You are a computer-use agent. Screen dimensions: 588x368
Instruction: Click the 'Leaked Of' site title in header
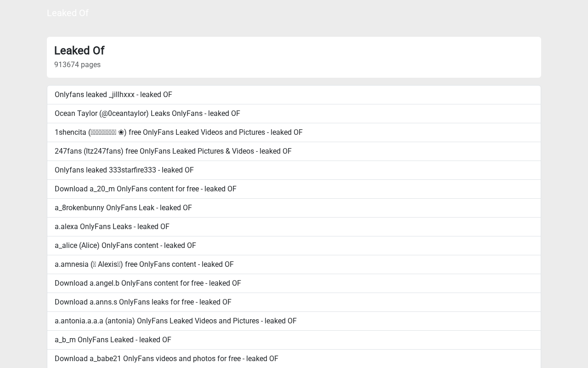coord(68,13)
